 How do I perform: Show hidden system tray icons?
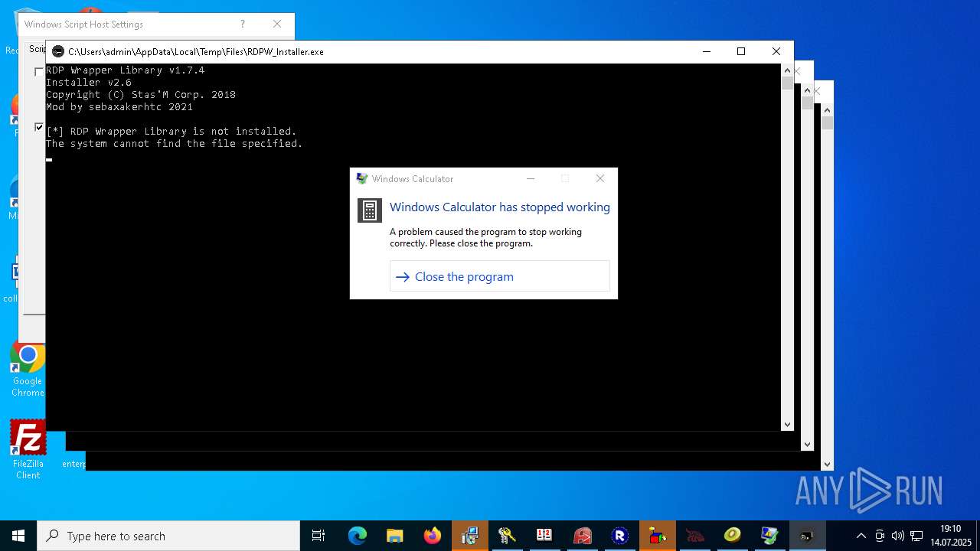[x=861, y=536]
